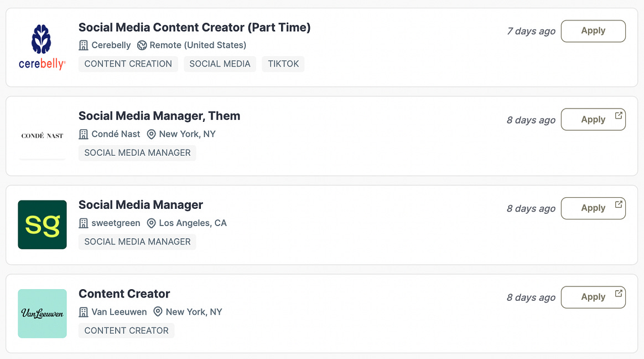Click the building icon beside Cerebelly
The image size is (644, 359).
point(84,45)
